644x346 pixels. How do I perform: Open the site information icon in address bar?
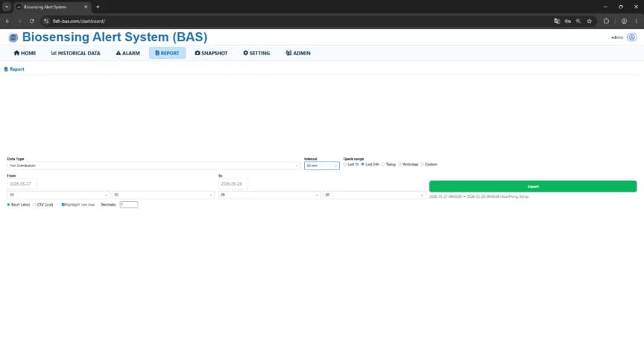pyautogui.click(x=46, y=21)
